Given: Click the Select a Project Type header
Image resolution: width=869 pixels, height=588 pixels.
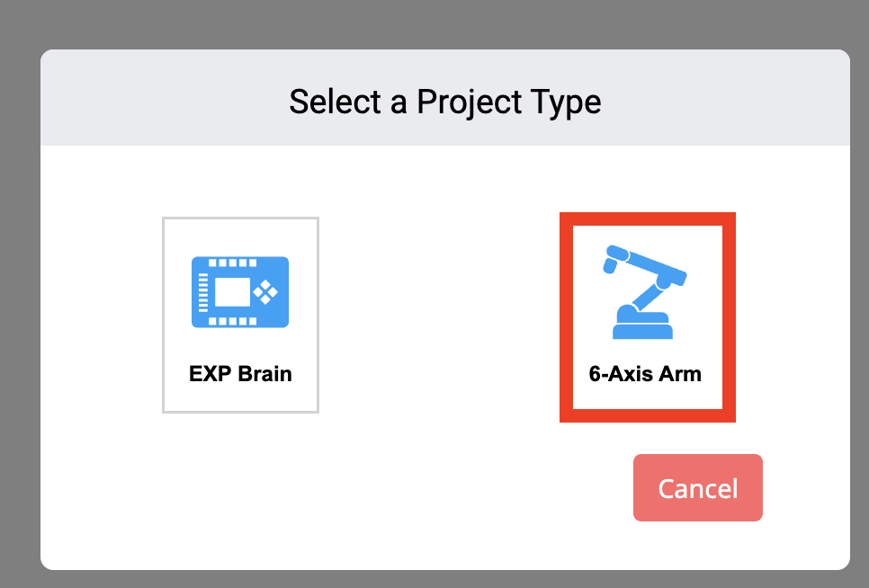Looking at the screenshot, I should (445, 102).
